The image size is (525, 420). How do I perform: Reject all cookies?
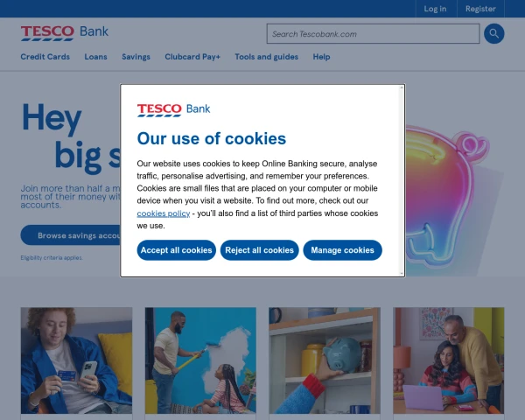point(260,250)
